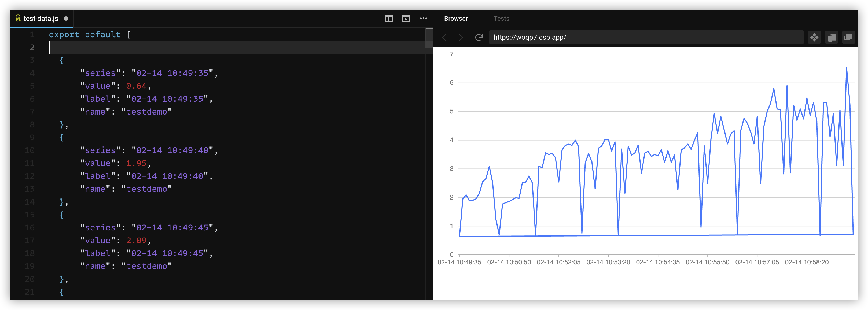Screen dimensions: 868x310
Task: Refresh the preview browser
Action: coord(479,37)
